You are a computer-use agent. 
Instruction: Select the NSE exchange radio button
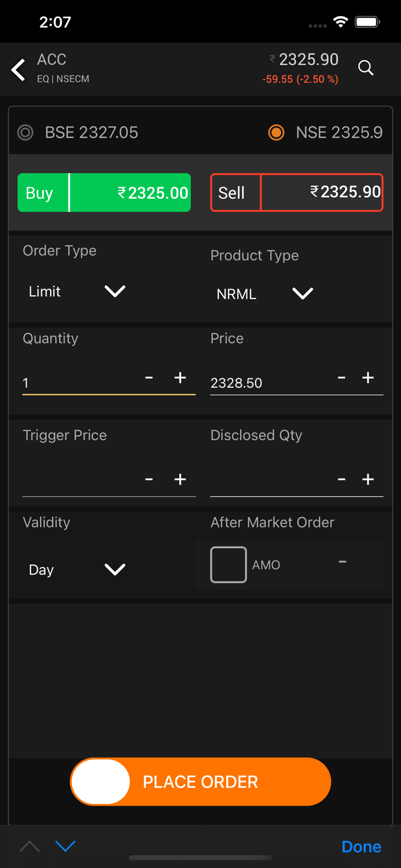click(276, 133)
